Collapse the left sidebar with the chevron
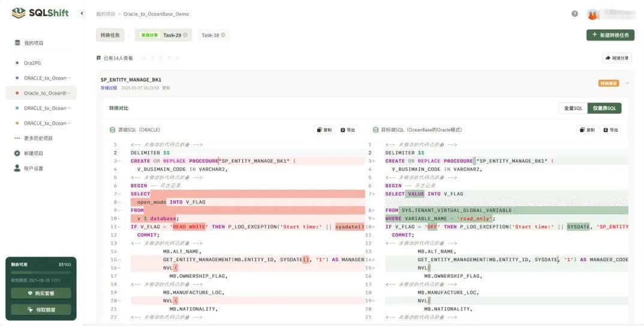The width and height of the screenshot is (644, 326). 82,14
